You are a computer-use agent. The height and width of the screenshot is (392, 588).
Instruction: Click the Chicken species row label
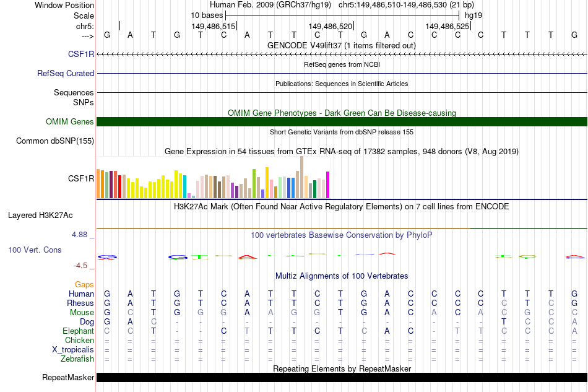click(x=79, y=340)
